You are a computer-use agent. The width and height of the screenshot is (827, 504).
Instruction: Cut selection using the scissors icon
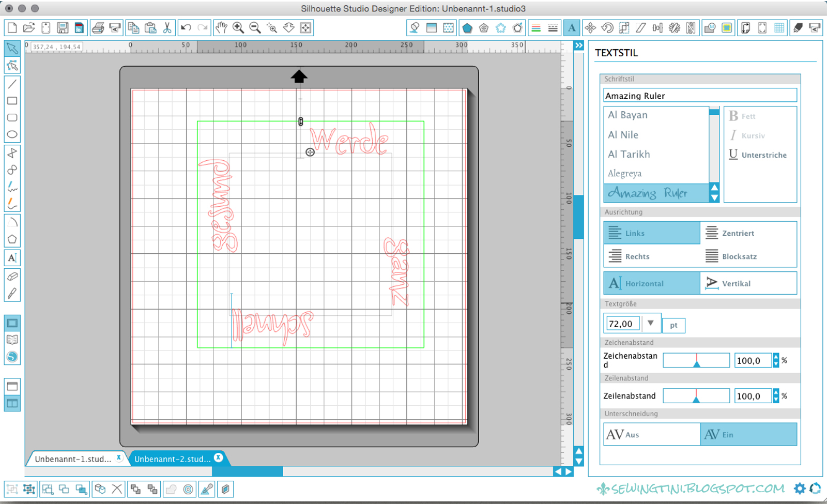[x=167, y=28]
